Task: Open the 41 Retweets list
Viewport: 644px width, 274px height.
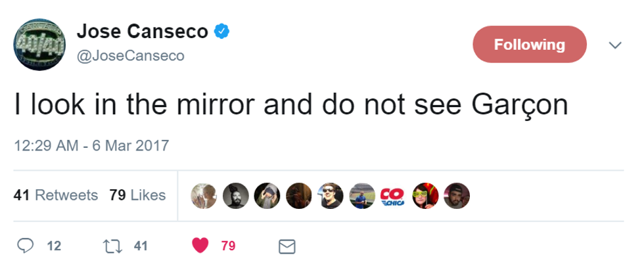Action: [56, 195]
